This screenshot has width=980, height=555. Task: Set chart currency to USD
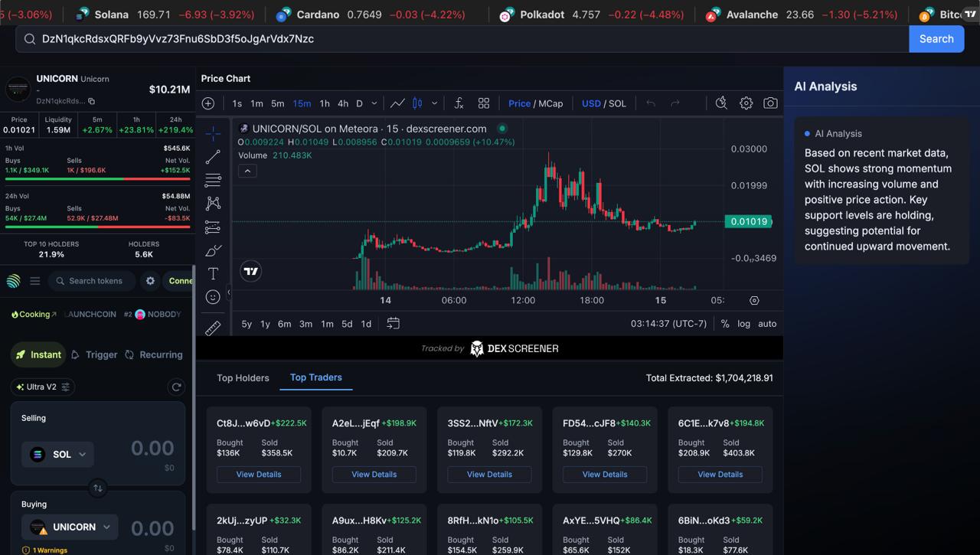pyautogui.click(x=591, y=103)
